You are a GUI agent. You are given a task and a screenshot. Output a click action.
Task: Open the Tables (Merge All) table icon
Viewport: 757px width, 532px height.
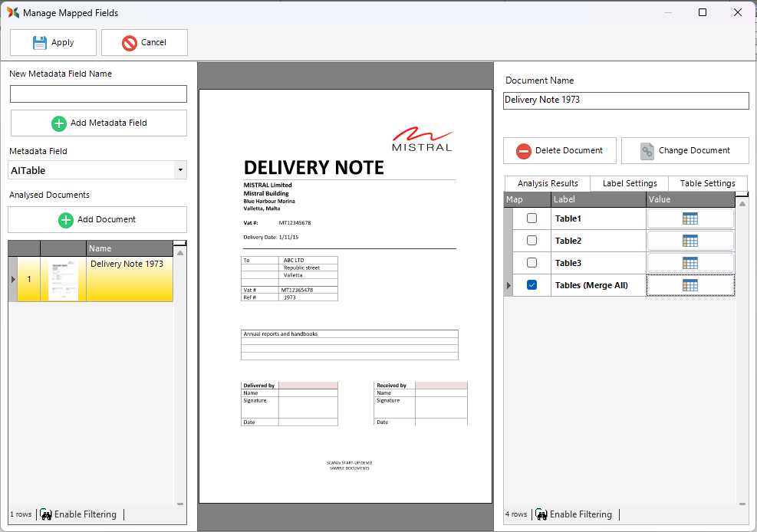click(x=690, y=285)
